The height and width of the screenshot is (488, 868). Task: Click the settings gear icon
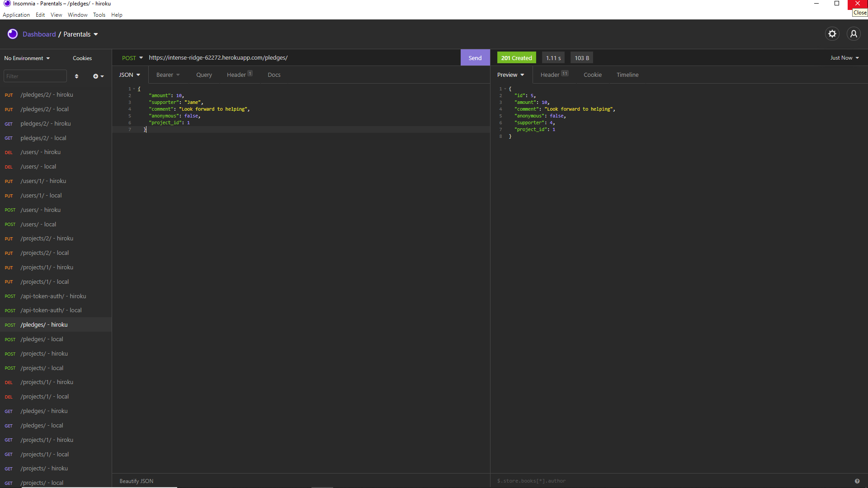click(x=832, y=34)
